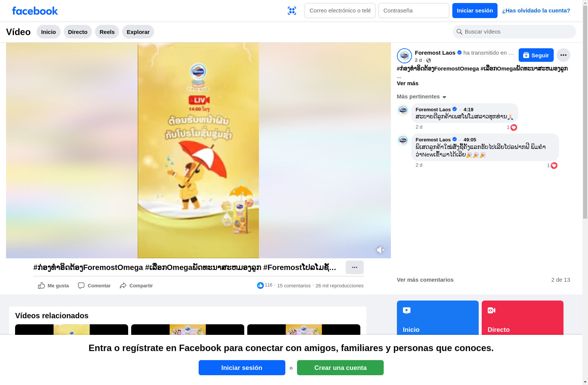This screenshot has width=588, height=385.
Task: Click the 26 mil reproducciones text
Action: click(340, 286)
